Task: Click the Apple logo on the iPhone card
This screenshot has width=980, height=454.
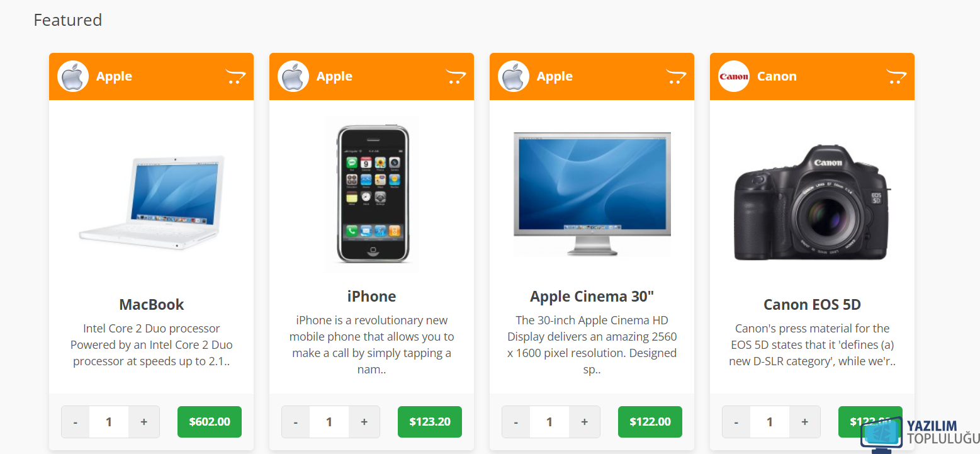Action: pyautogui.click(x=293, y=76)
